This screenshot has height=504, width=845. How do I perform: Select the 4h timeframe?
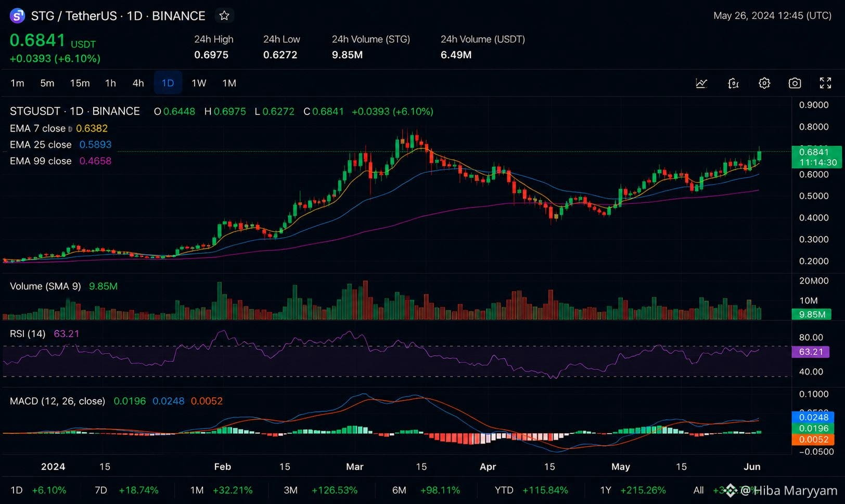point(138,83)
